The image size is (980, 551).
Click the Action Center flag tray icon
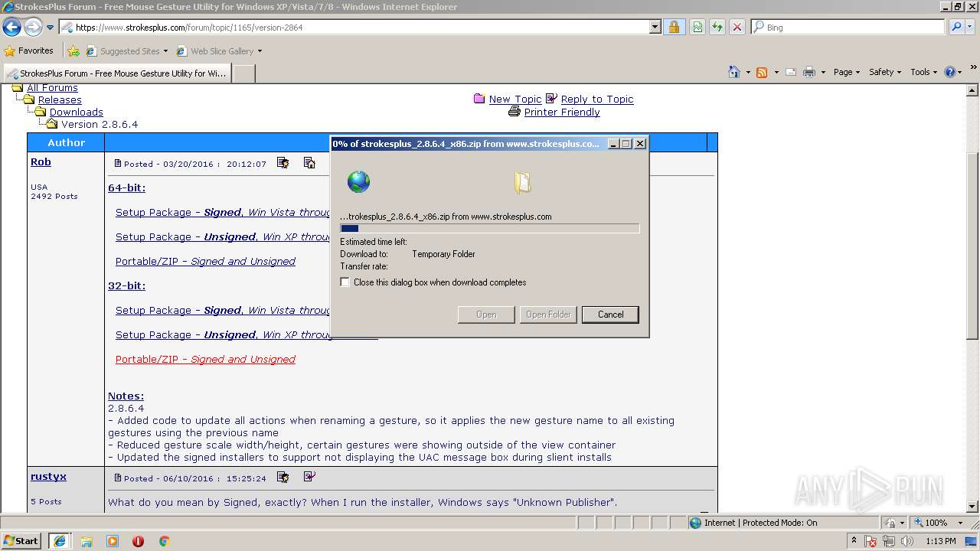[871, 541]
